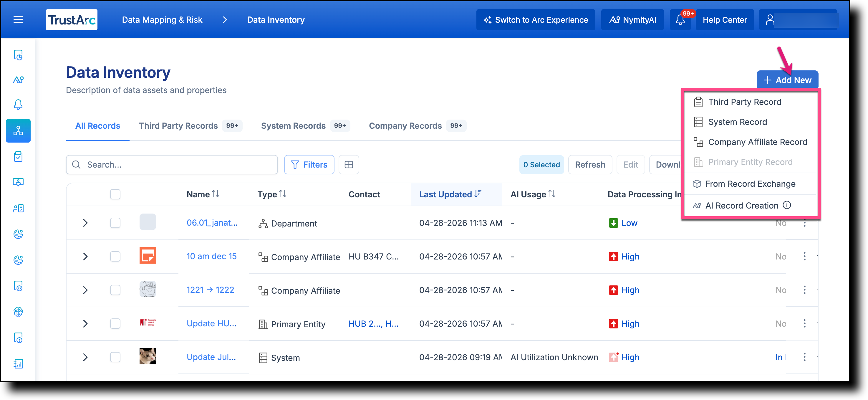Click the 0 Selected indicator

[541, 165]
